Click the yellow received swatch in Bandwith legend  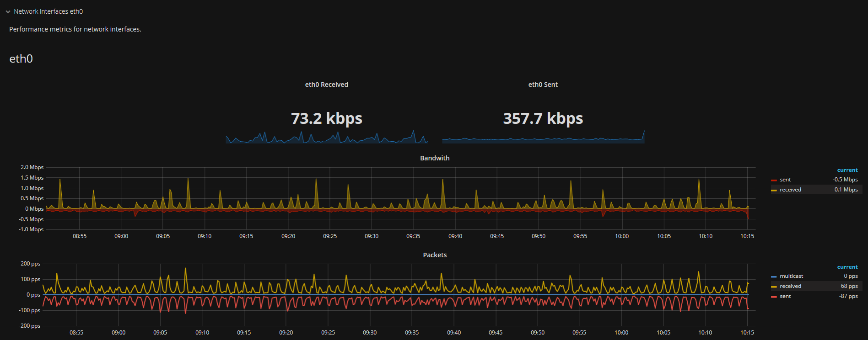click(774, 190)
